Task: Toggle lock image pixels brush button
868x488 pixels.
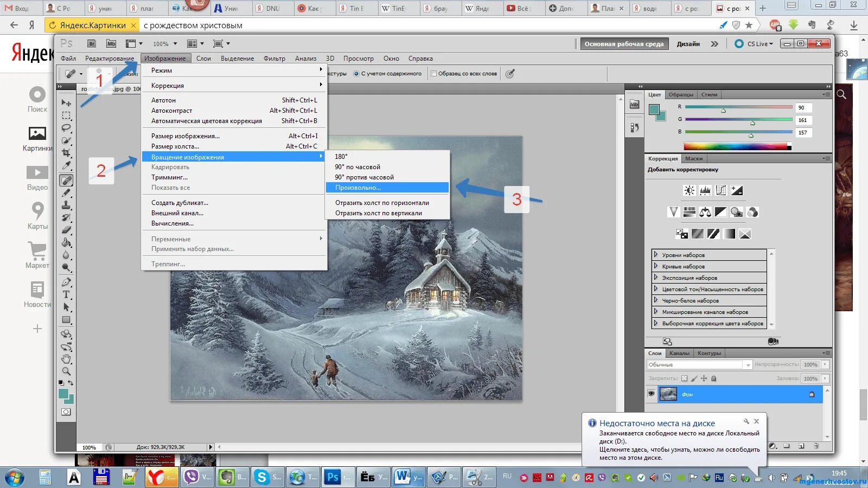Action: click(694, 378)
